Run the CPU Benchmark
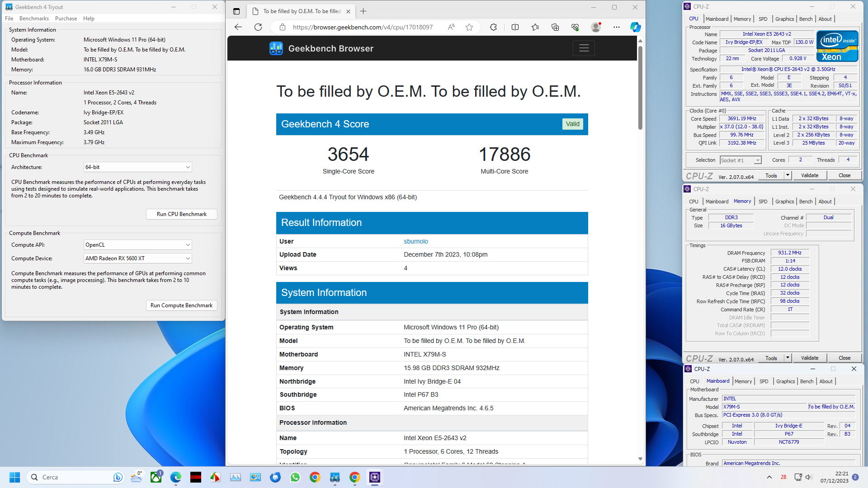Screen dimensions: 868x488 click(x=182, y=214)
